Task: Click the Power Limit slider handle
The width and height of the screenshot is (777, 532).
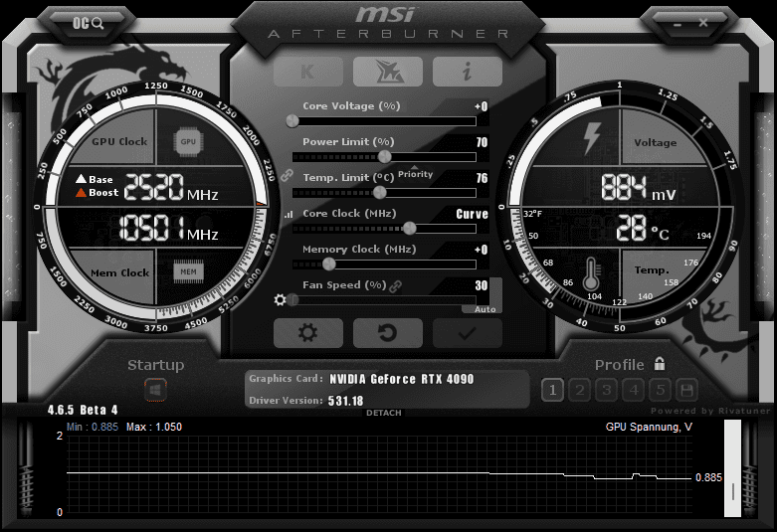Action: (385, 157)
